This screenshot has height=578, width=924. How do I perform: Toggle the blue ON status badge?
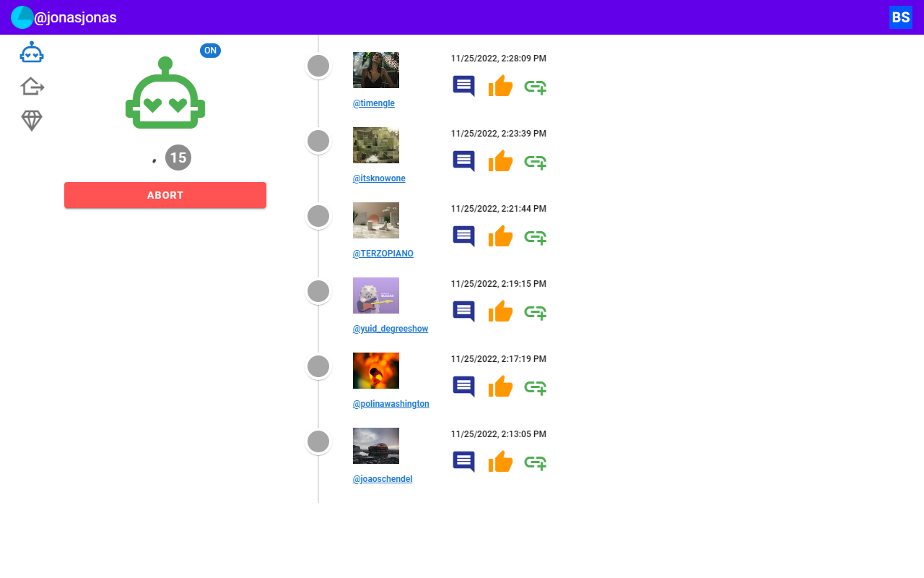[x=210, y=51]
